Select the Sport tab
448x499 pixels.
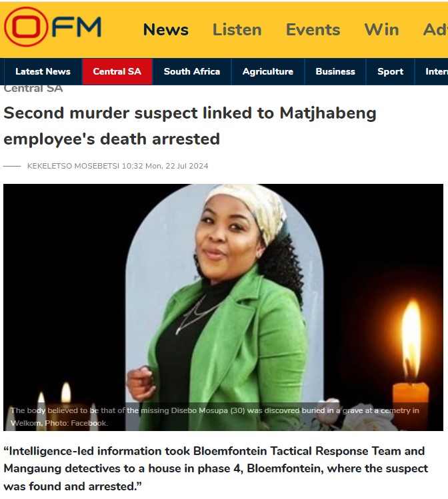tap(391, 71)
